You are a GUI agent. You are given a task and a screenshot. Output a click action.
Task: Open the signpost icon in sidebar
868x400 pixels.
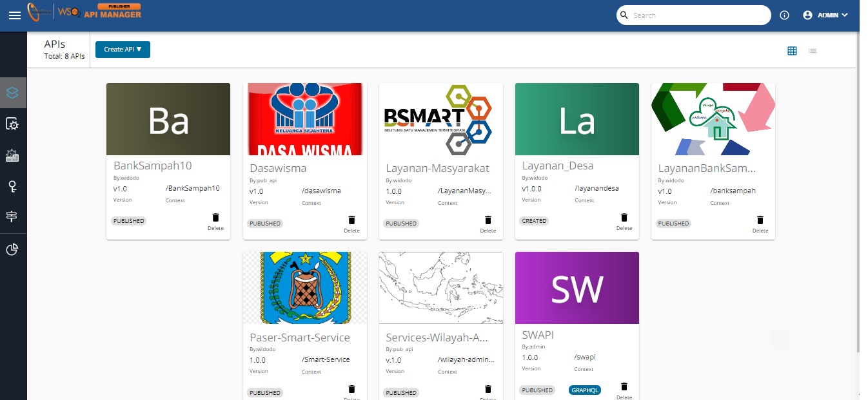tap(12, 216)
